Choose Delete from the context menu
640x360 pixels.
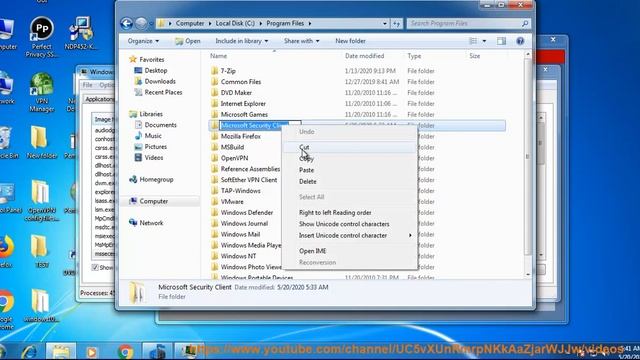(349, 182)
